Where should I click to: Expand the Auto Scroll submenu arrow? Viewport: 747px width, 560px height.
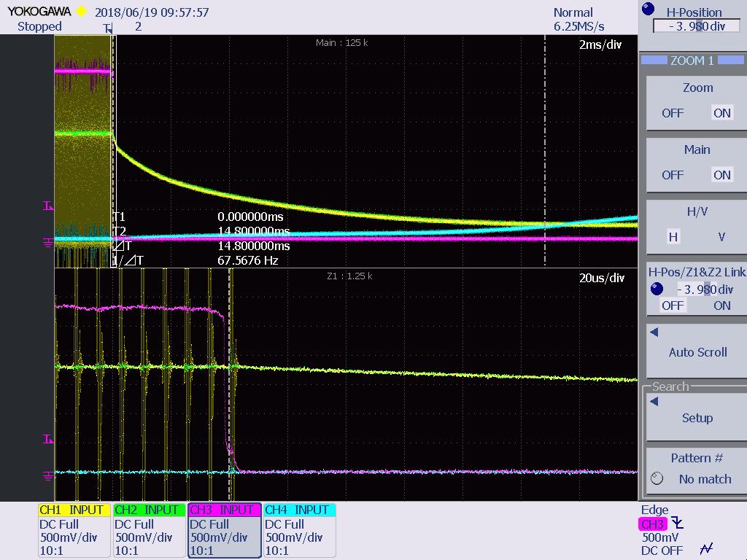[654, 332]
